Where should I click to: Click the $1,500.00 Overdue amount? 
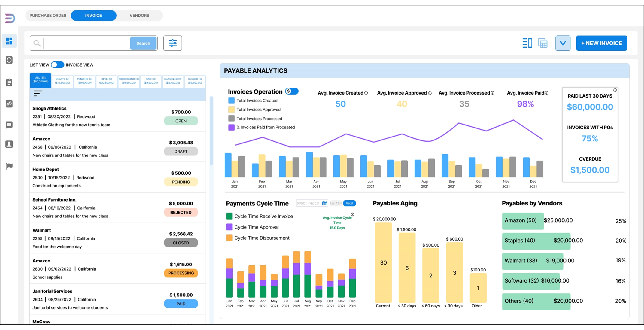590,170
